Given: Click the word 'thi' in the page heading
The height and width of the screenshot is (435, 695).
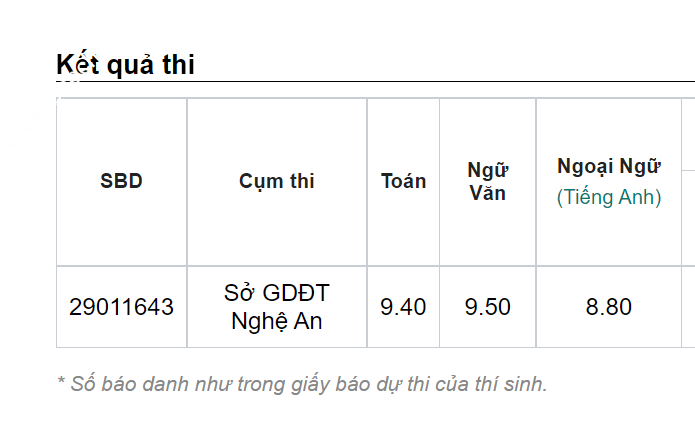Looking at the screenshot, I should click(x=179, y=64).
